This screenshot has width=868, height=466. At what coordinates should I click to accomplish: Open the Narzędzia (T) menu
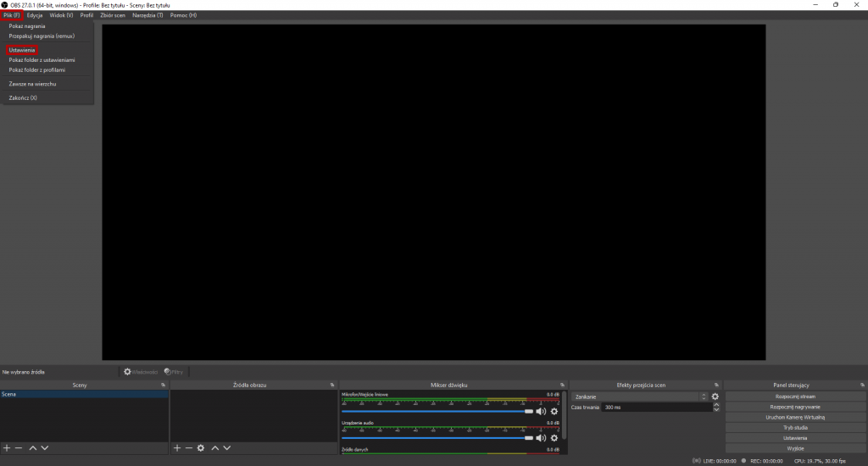[x=147, y=15]
